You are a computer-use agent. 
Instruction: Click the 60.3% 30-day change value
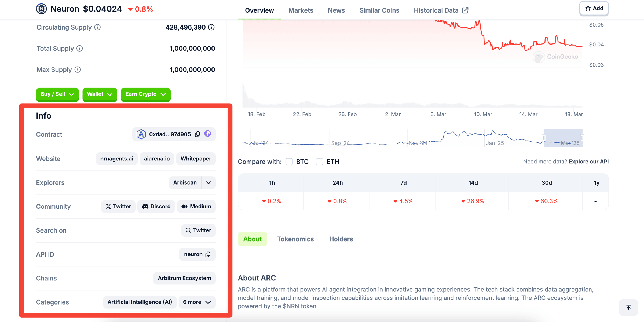pyautogui.click(x=546, y=201)
